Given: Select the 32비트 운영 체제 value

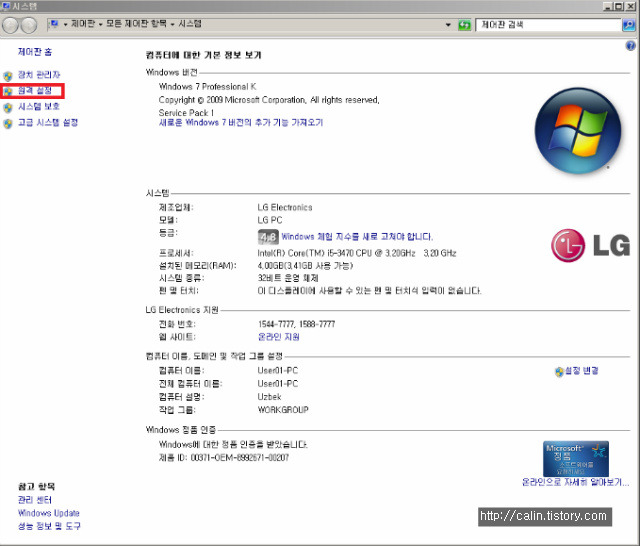Looking at the screenshot, I should coord(288,278).
